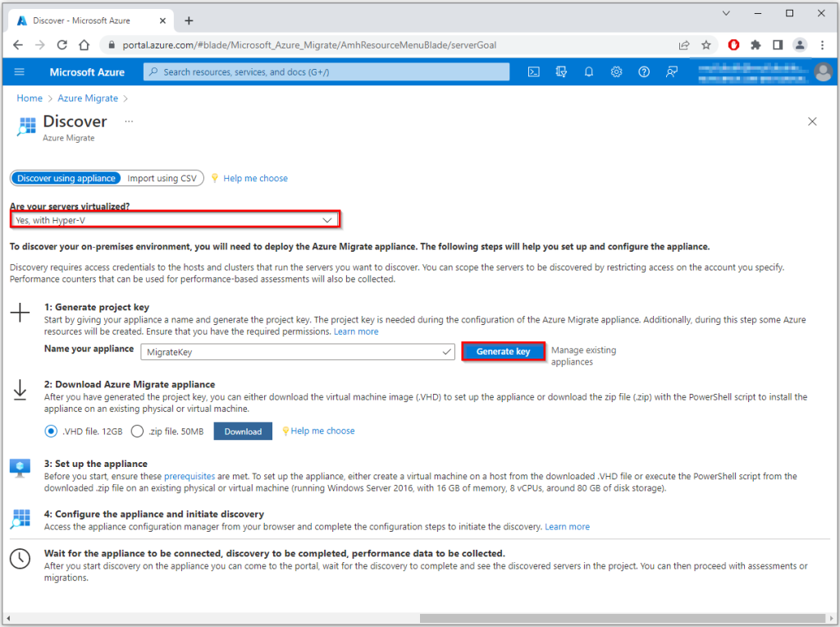Click Help me choose beside Import using CSV

(x=256, y=178)
